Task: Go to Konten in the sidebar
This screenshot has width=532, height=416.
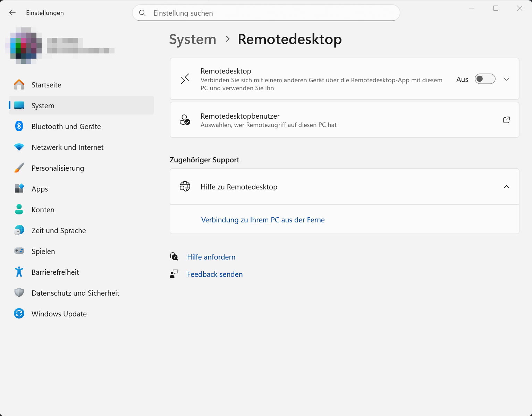Action: click(43, 210)
